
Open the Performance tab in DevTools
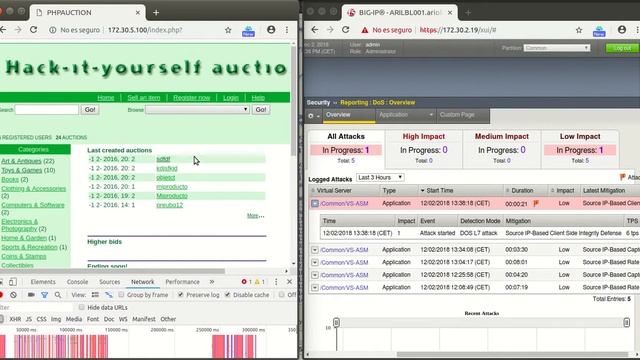(x=182, y=282)
